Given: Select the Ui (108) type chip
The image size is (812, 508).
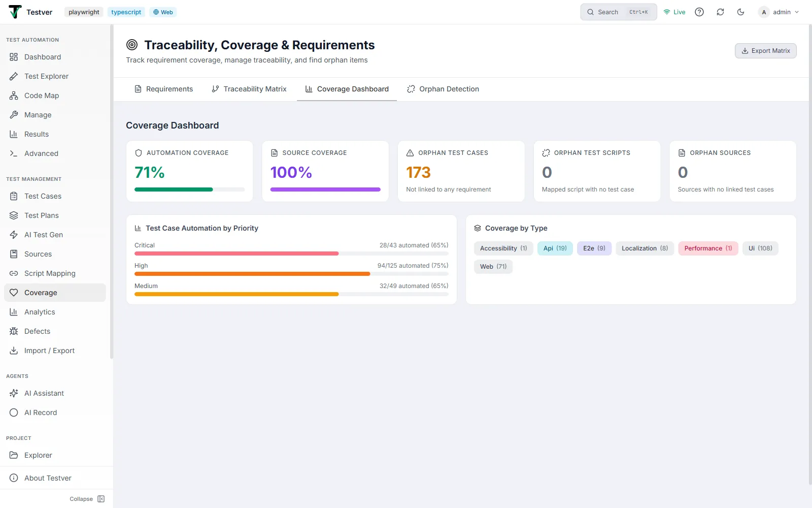Looking at the screenshot, I should (760, 248).
